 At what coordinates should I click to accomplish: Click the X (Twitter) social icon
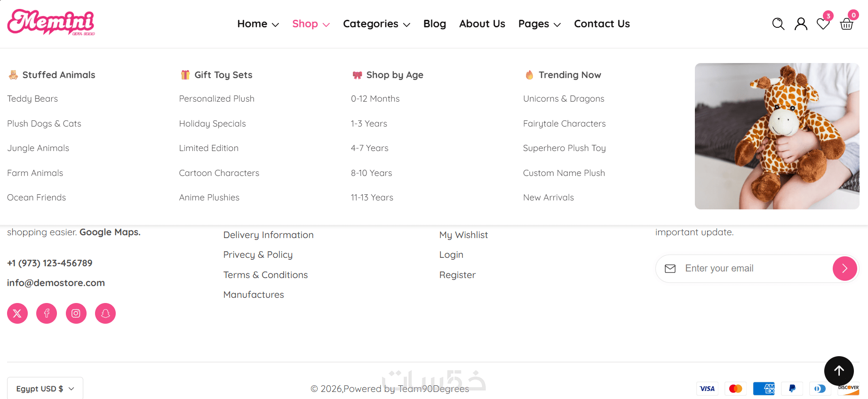[x=17, y=313]
